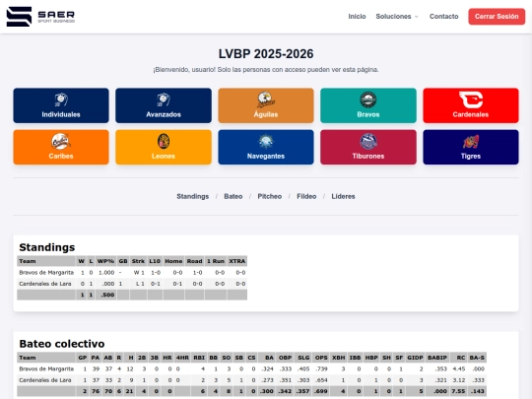Expand the Soluciones dropdown menu
532x399 pixels.
pyautogui.click(x=397, y=17)
